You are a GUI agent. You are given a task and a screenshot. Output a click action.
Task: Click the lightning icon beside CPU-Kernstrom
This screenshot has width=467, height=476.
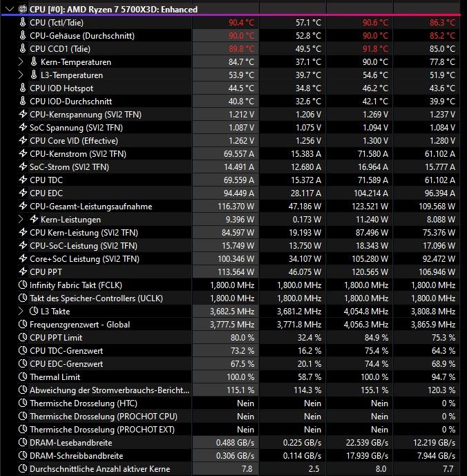coord(23,153)
